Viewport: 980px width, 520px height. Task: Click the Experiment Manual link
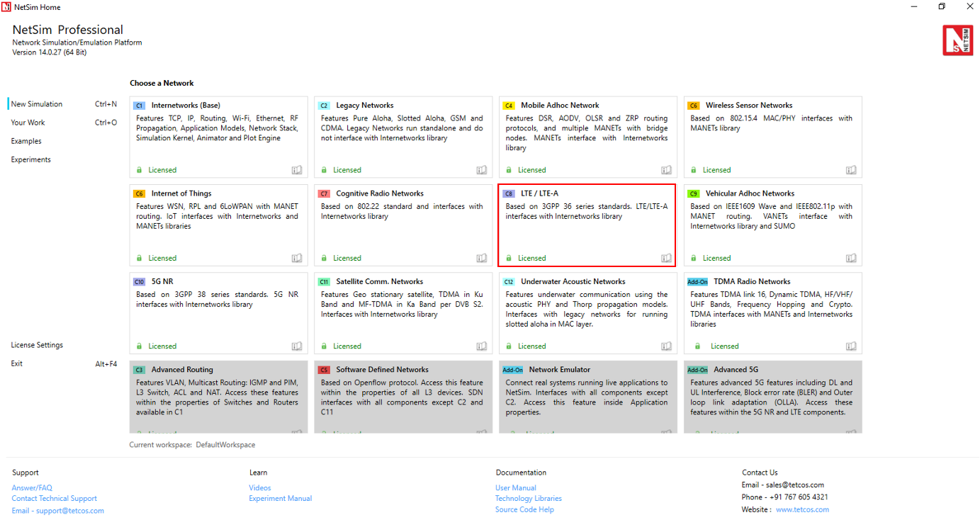[280, 499]
